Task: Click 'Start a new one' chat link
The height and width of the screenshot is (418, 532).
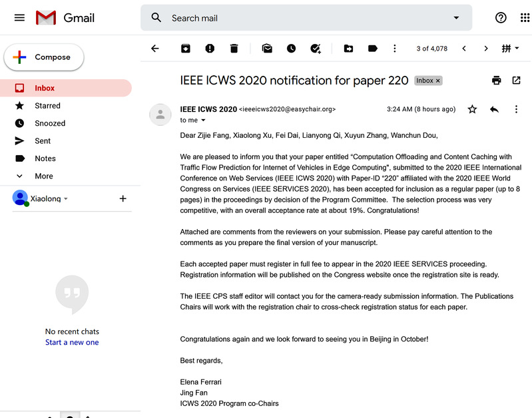Action: click(72, 342)
